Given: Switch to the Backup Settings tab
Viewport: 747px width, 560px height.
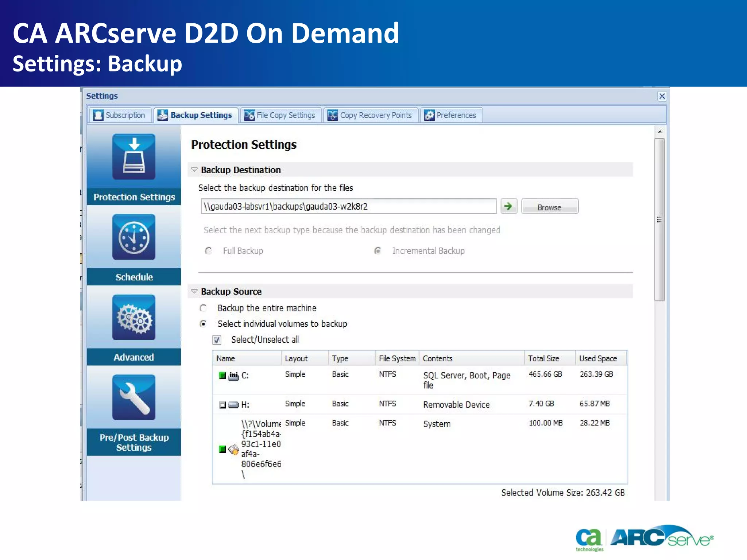Looking at the screenshot, I should tap(196, 115).
